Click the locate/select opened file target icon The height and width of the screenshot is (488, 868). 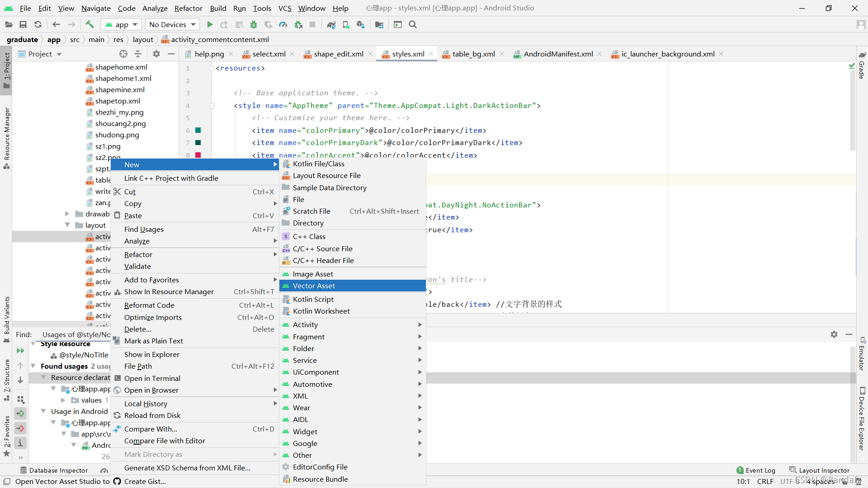(x=123, y=54)
